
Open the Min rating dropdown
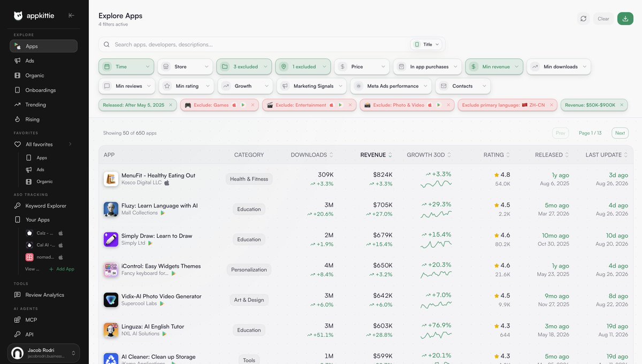tap(186, 86)
